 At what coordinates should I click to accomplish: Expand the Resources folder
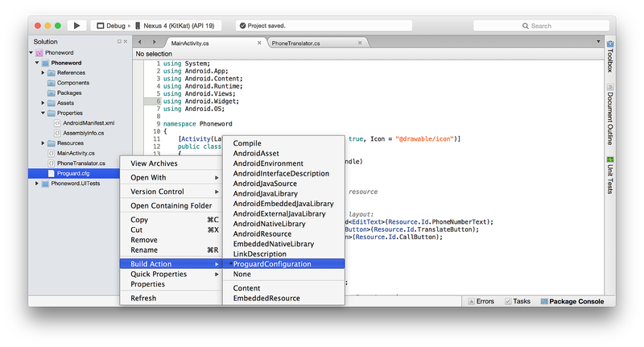tap(43, 143)
